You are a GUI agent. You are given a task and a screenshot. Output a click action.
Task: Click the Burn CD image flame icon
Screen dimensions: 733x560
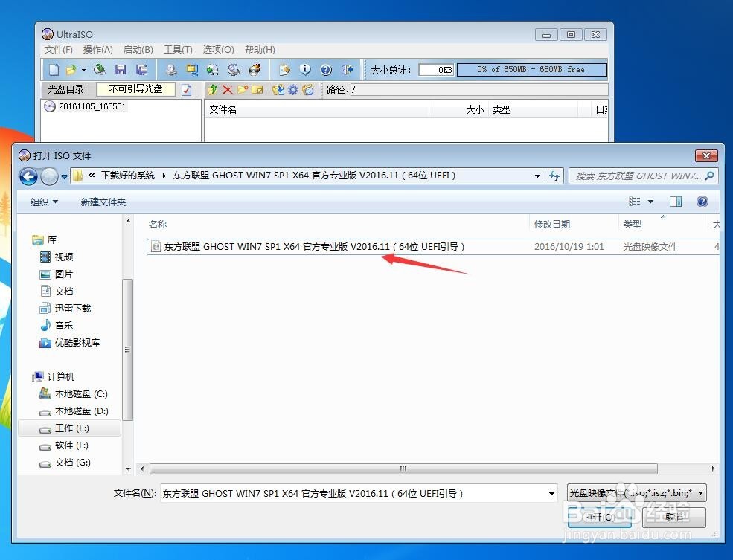tap(255, 70)
